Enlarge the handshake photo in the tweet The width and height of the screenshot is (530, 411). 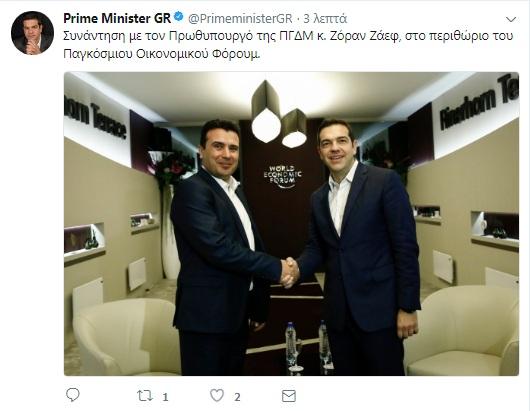(x=291, y=224)
